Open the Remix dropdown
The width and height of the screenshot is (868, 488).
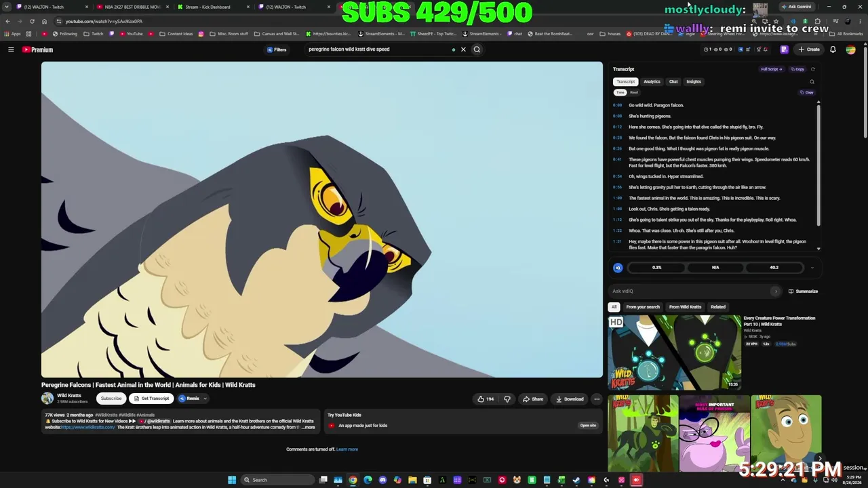(x=193, y=399)
